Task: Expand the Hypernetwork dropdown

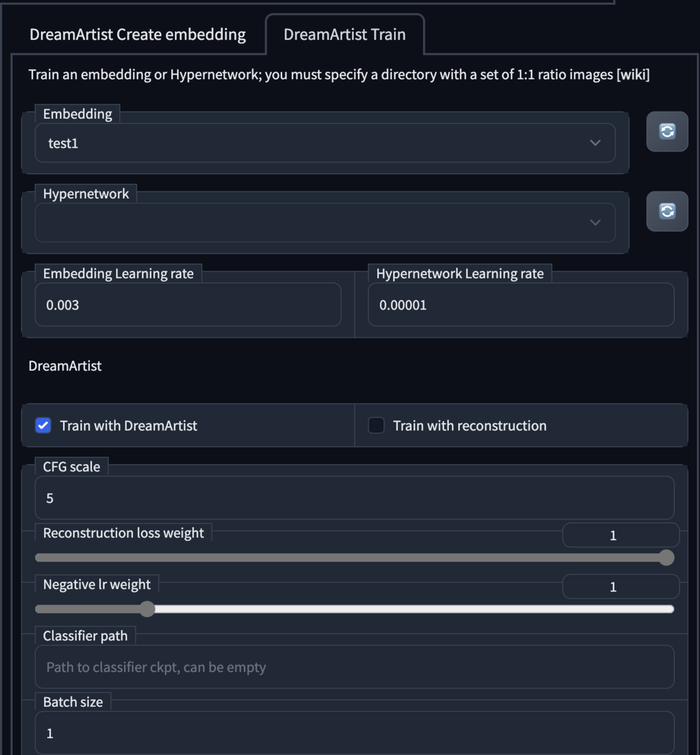Action: (x=315, y=223)
